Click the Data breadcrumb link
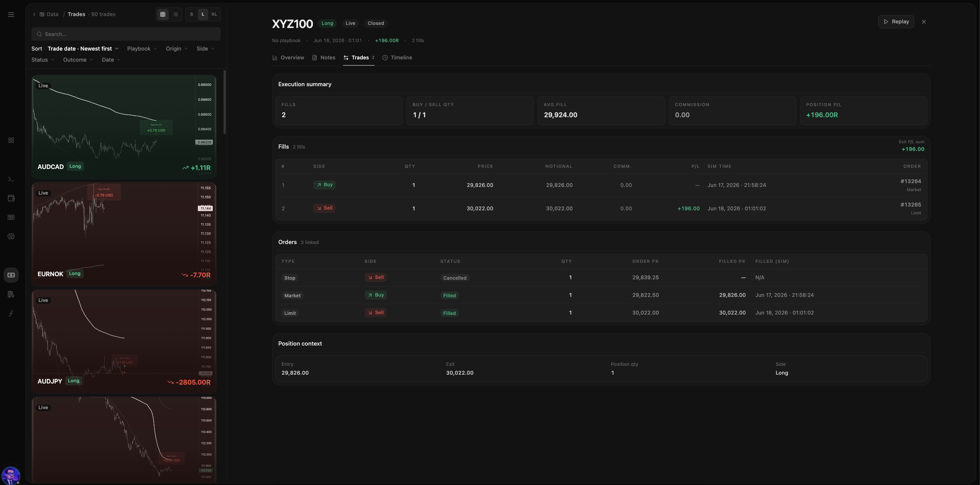The width and height of the screenshot is (980, 485). click(49, 14)
